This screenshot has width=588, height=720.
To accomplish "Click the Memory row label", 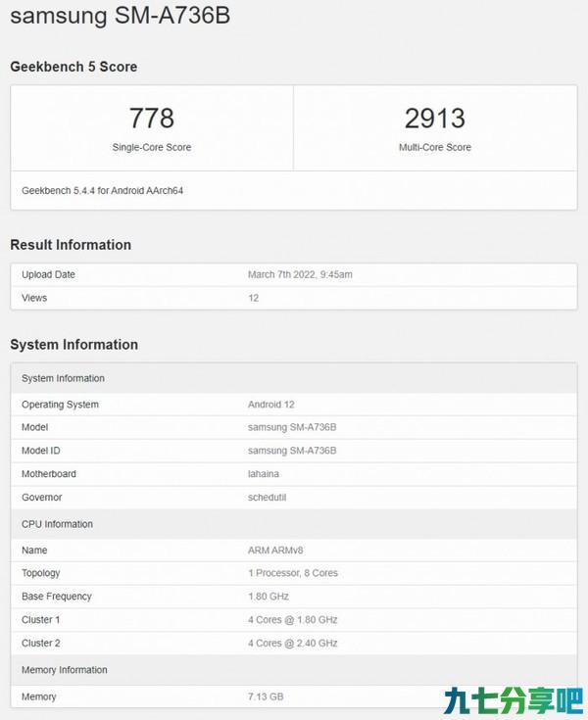I will coord(38,697).
